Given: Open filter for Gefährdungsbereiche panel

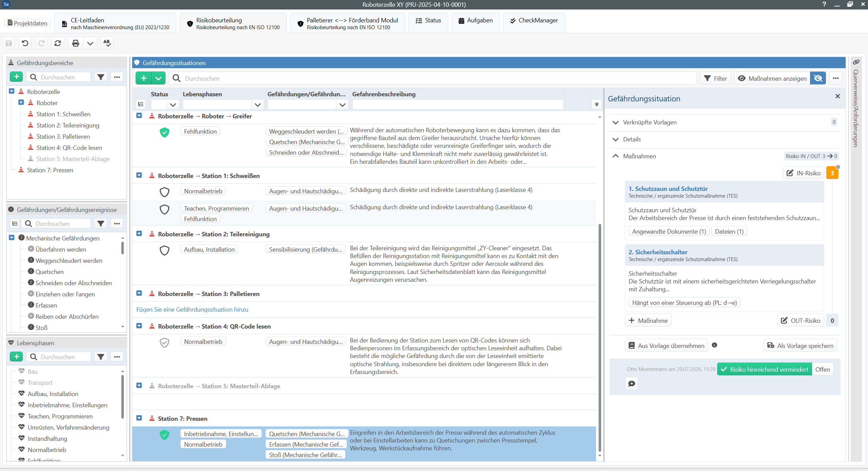Looking at the screenshot, I should 101,77.
